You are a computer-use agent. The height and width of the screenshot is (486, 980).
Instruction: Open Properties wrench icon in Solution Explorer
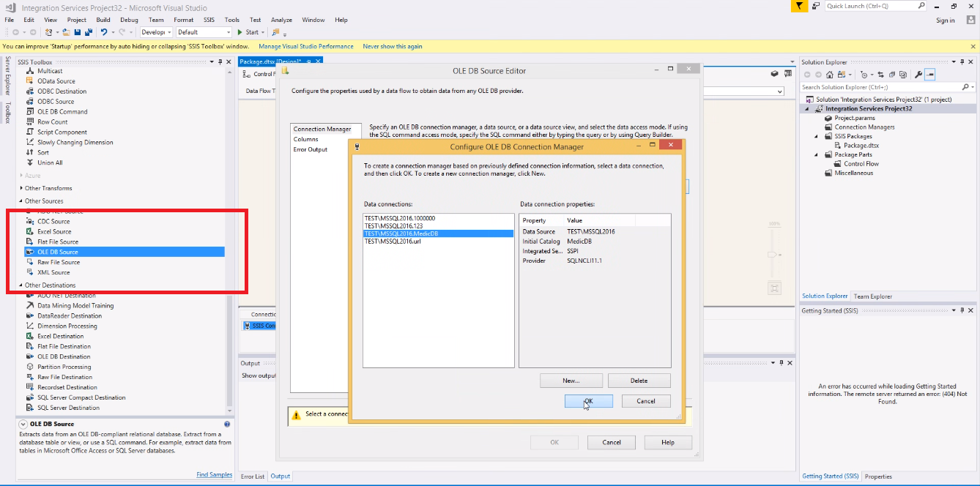tap(918, 75)
